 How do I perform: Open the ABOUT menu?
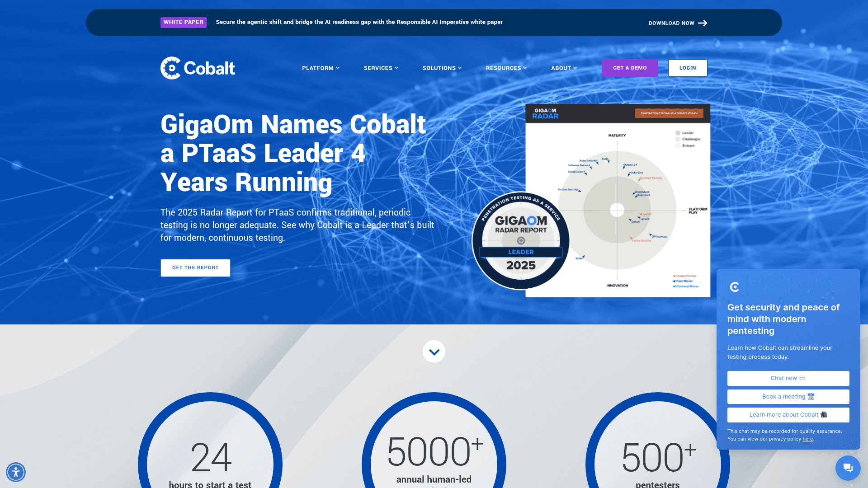[563, 68]
